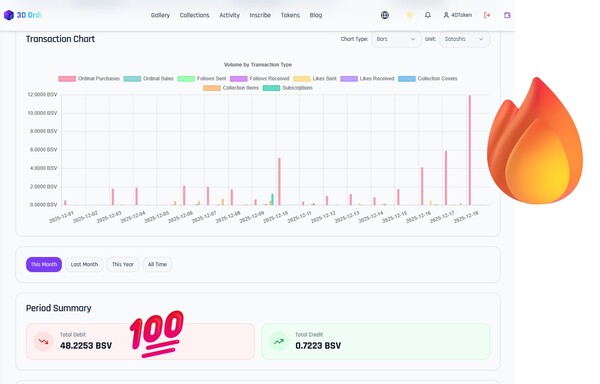Click the 12.0000 BSV axis label
Viewport: 600px width, 384px height.
[x=42, y=94]
